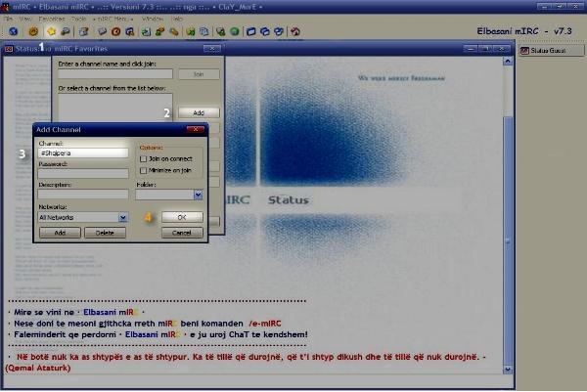Click the channel list box in Favorites
Viewport: 587px width, 392px height.
pos(115,108)
